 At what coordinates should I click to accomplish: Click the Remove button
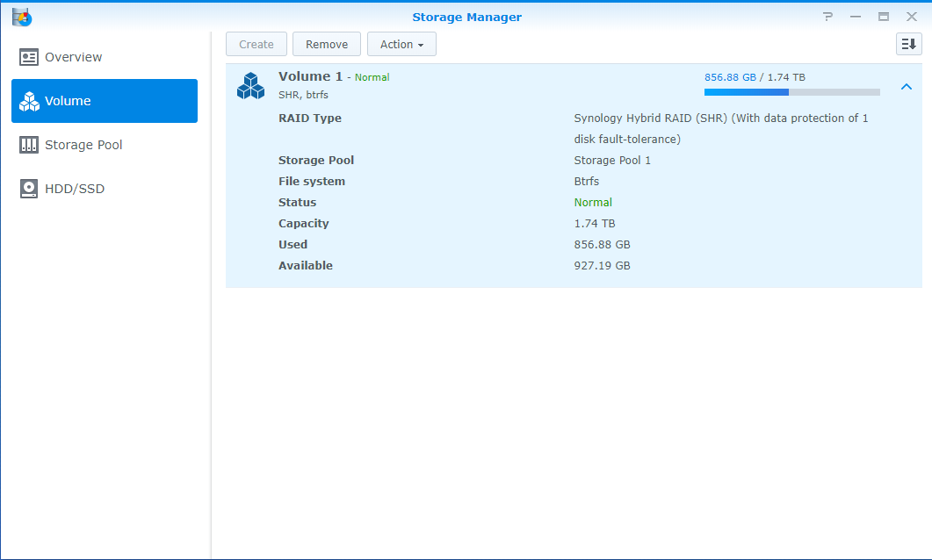(x=326, y=43)
